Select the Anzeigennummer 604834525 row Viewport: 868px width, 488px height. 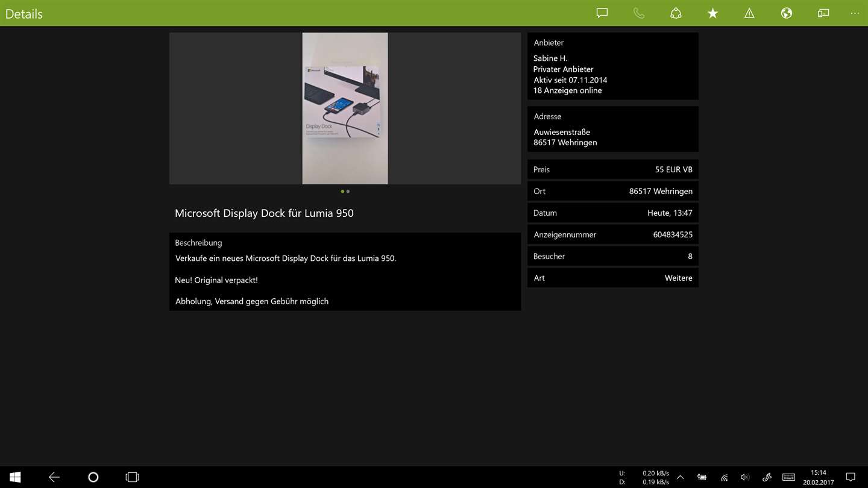(613, 234)
